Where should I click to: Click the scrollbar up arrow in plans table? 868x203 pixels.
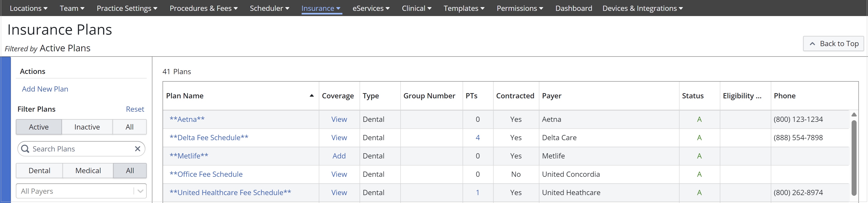click(x=854, y=115)
